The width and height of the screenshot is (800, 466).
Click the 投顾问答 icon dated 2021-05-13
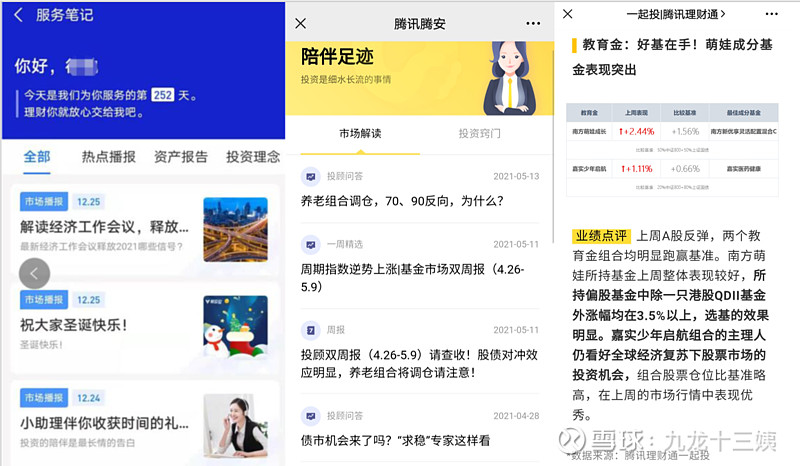coord(310,177)
